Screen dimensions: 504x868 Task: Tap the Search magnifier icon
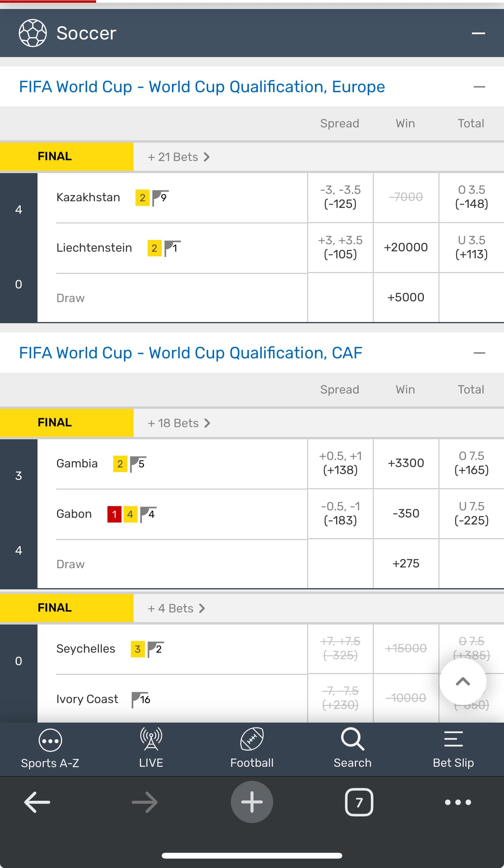pyautogui.click(x=352, y=740)
